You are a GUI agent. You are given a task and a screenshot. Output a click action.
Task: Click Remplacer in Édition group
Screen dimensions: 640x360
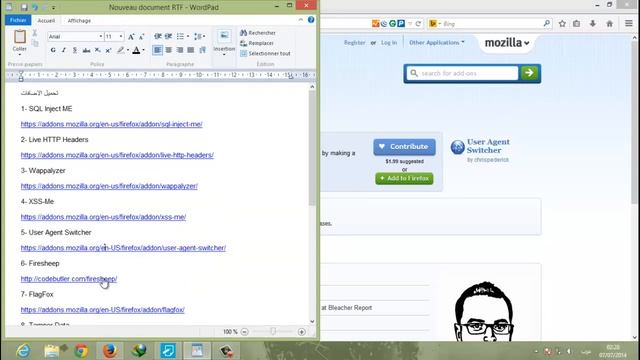(257, 43)
